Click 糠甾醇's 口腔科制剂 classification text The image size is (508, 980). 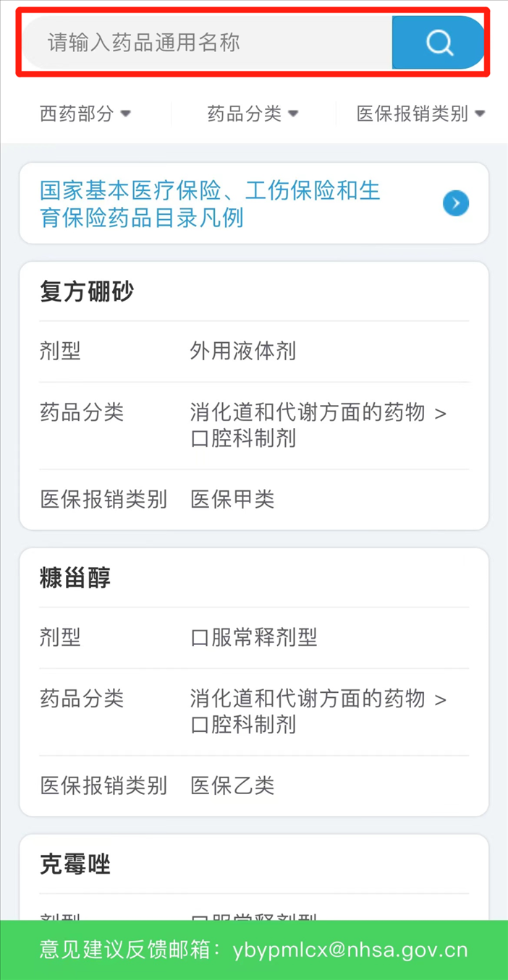click(x=243, y=725)
